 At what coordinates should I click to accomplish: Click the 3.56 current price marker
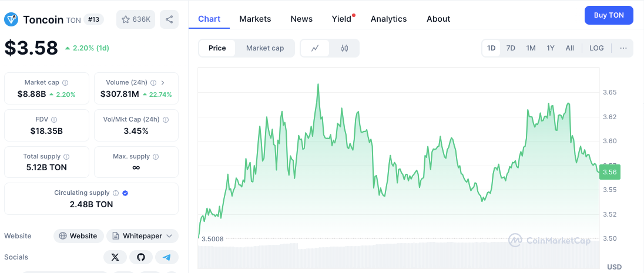(610, 172)
